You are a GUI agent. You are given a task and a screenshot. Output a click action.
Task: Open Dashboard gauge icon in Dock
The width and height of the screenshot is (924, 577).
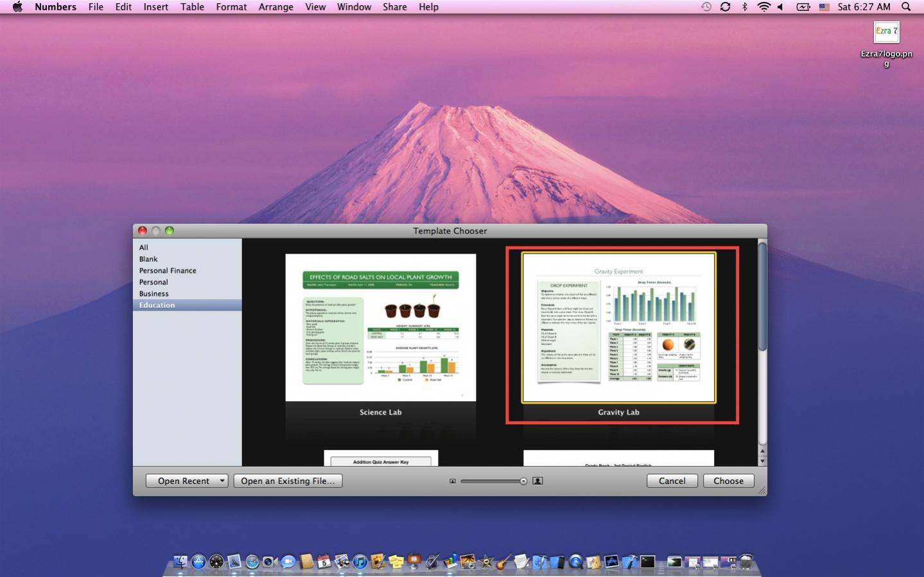[x=216, y=562]
